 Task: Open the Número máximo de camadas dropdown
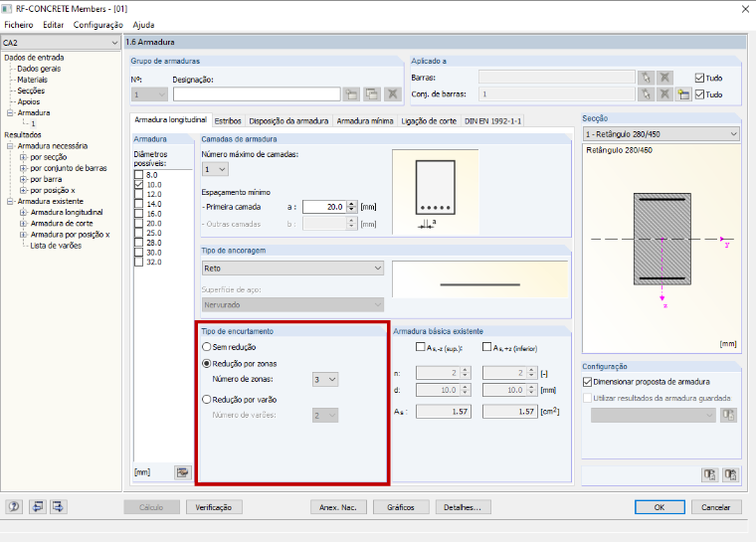[x=215, y=169]
